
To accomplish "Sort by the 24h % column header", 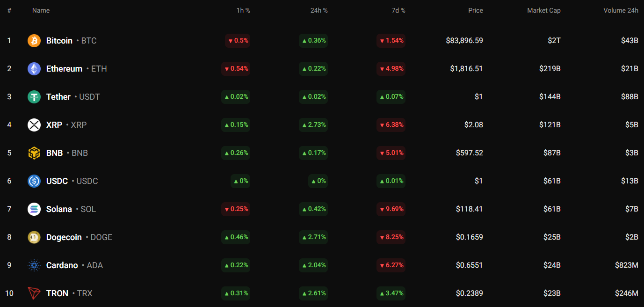I will [319, 10].
